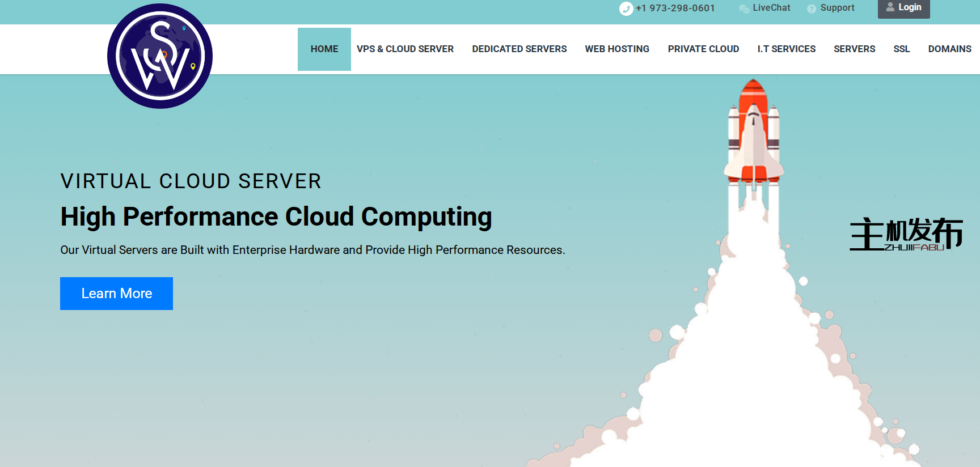Navigate to the SSL menu item
980x467 pixels.
tap(901, 49)
